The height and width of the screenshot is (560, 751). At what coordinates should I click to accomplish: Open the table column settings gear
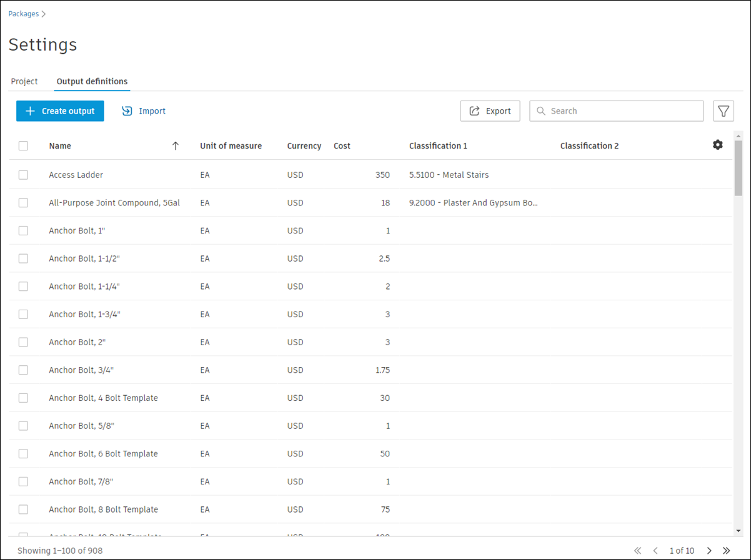(717, 145)
